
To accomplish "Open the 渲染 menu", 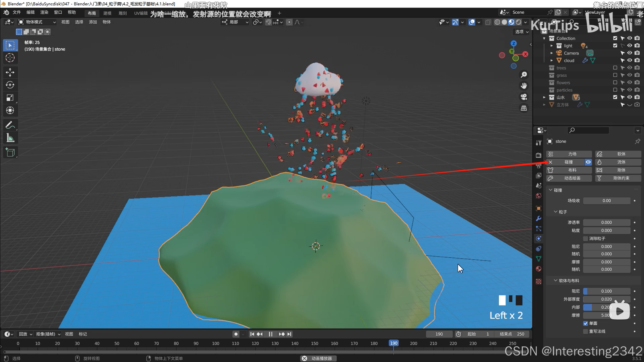I will coord(44,12).
